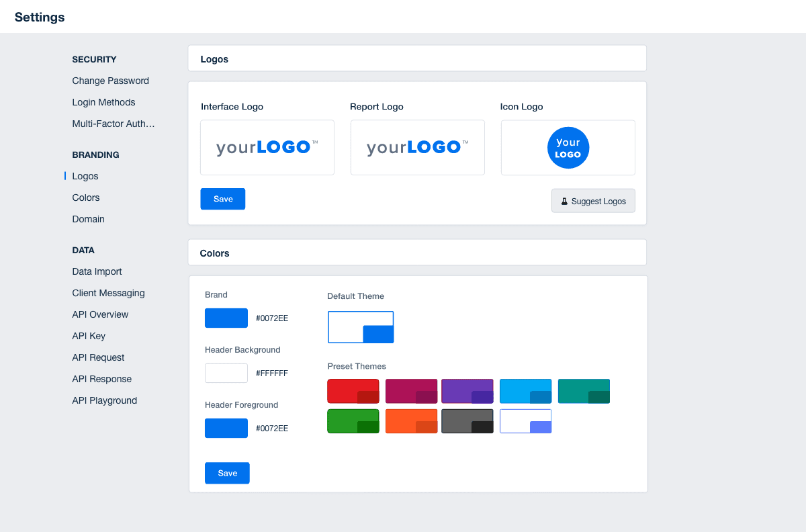Open Multi-Factor Authentication settings

(x=113, y=124)
